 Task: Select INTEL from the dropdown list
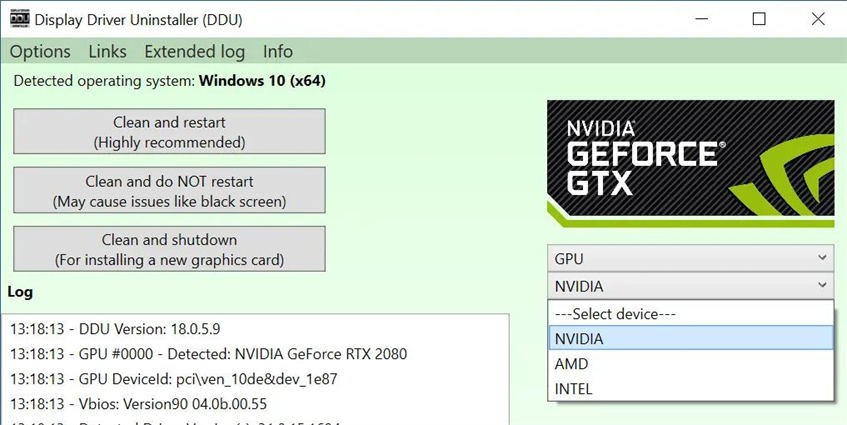pos(690,389)
